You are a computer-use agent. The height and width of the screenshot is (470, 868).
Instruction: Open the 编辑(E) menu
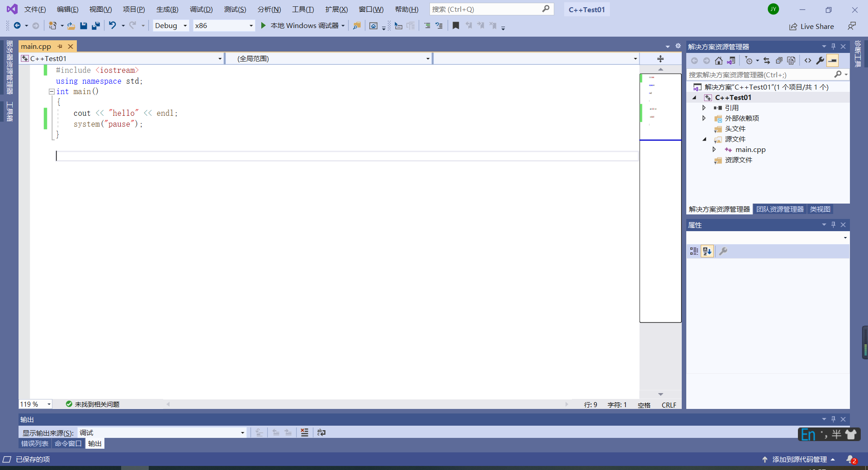[x=67, y=9]
